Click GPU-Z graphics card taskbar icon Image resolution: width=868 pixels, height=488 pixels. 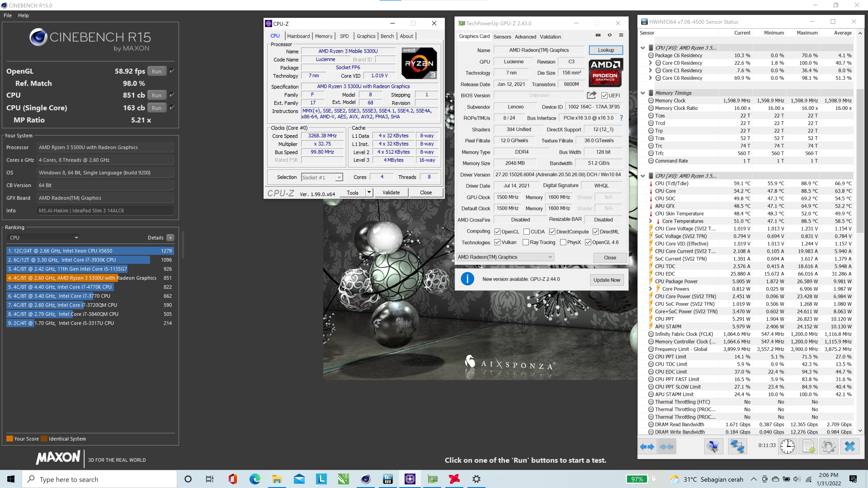(x=432, y=479)
